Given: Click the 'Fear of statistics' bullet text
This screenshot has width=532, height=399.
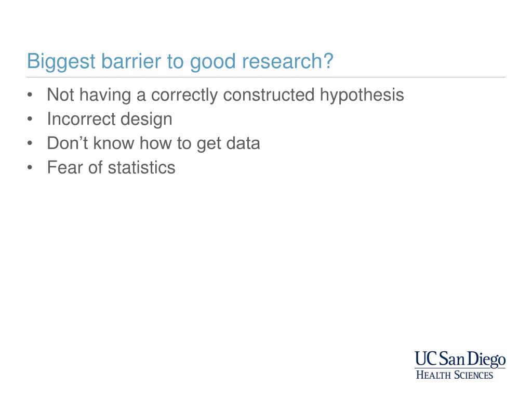Looking at the screenshot, I should click(111, 168).
